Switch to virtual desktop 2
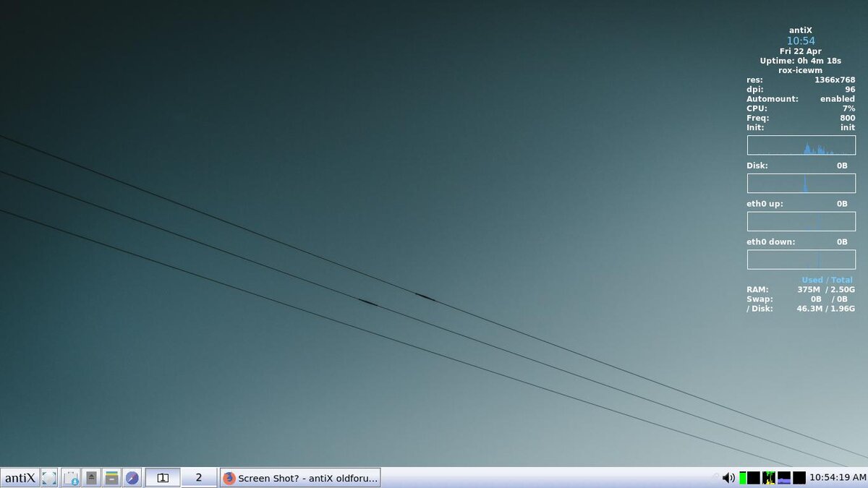The image size is (868, 488). click(x=198, y=477)
